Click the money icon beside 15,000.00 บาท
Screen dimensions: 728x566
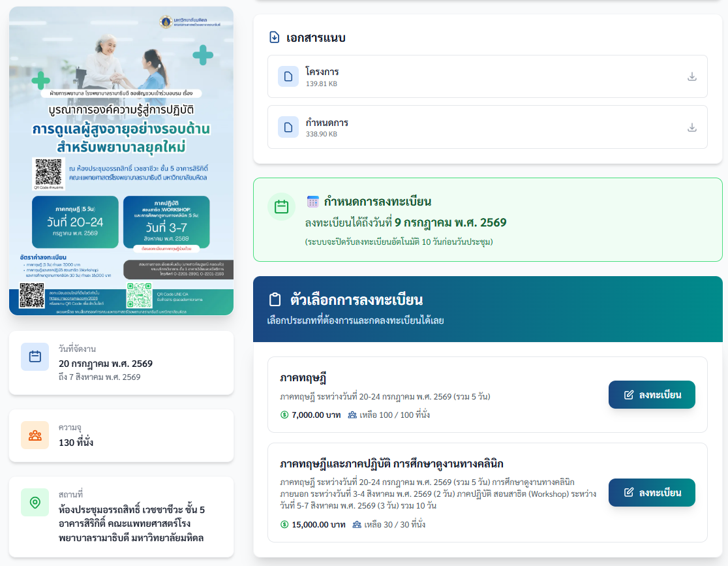click(284, 524)
